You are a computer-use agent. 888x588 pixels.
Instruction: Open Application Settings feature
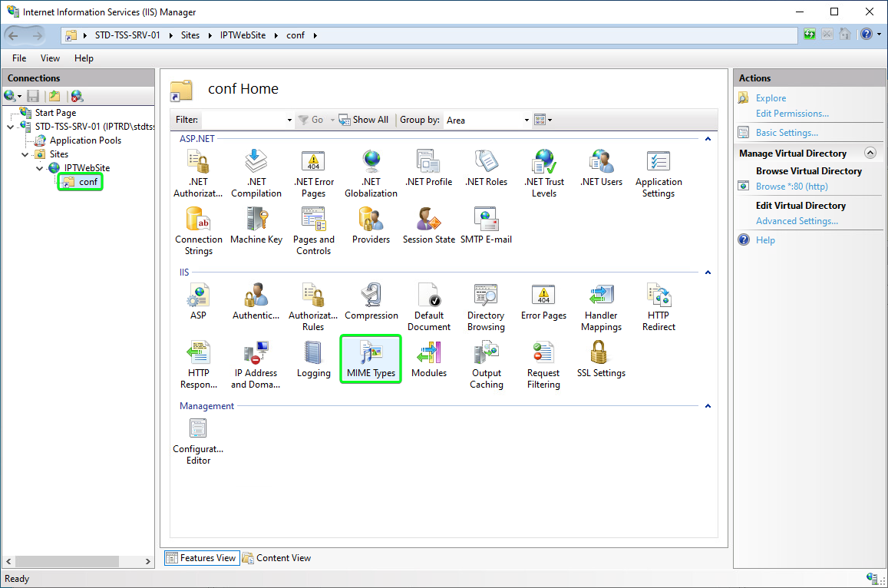point(658,174)
